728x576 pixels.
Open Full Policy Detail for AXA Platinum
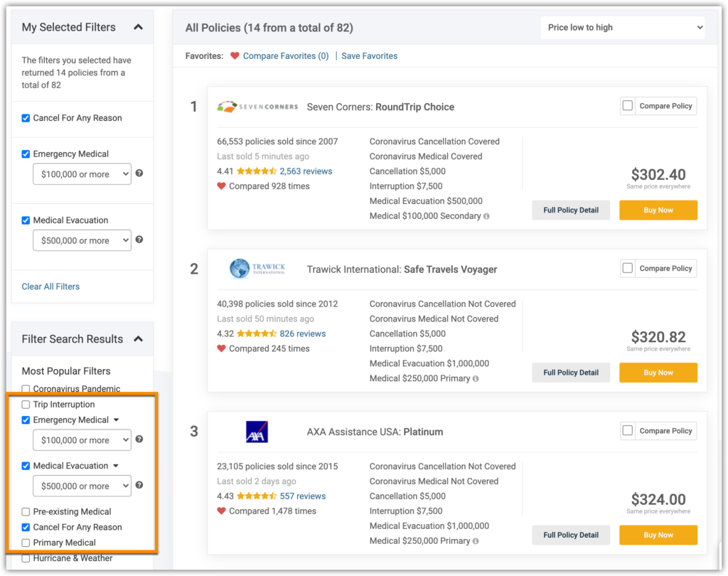pyautogui.click(x=571, y=535)
